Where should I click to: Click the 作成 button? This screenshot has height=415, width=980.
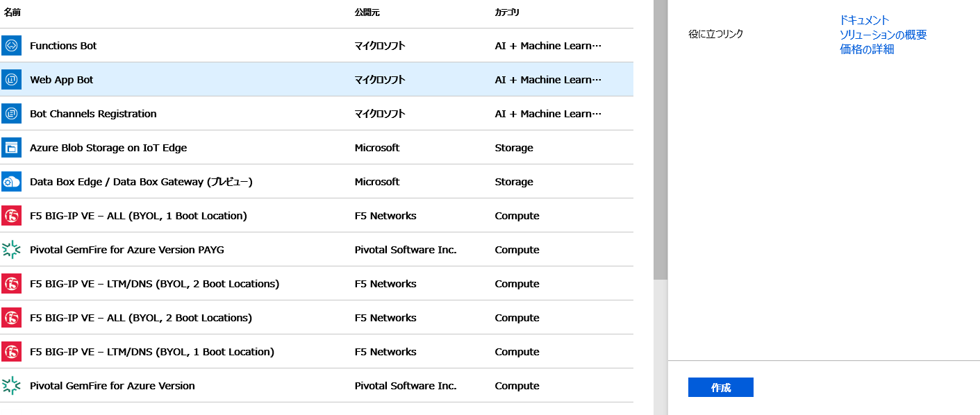click(x=720, y=387)
